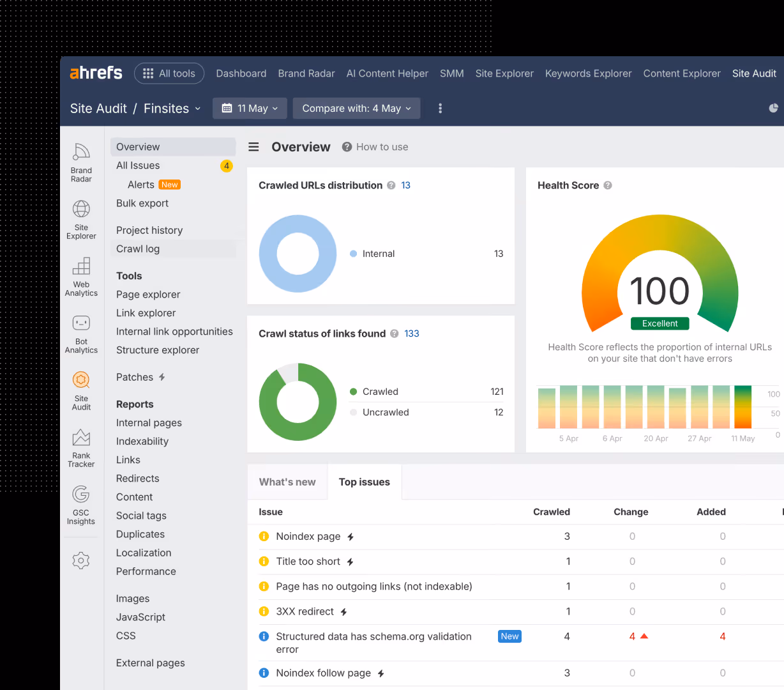The height and width of the screenshot is (690, 784).
Task: Open Structure explorer tool
Action: click(158, 350)
